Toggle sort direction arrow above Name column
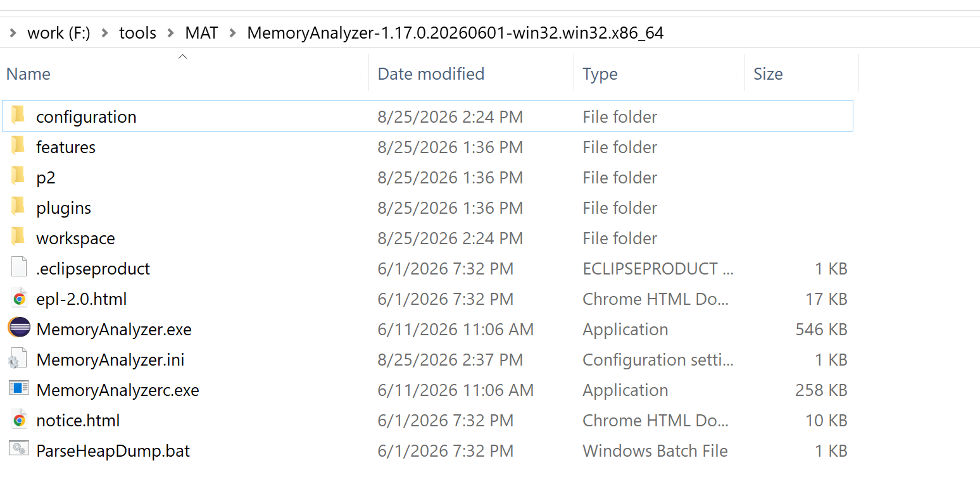Screen dimensions: 980x494 182,57
